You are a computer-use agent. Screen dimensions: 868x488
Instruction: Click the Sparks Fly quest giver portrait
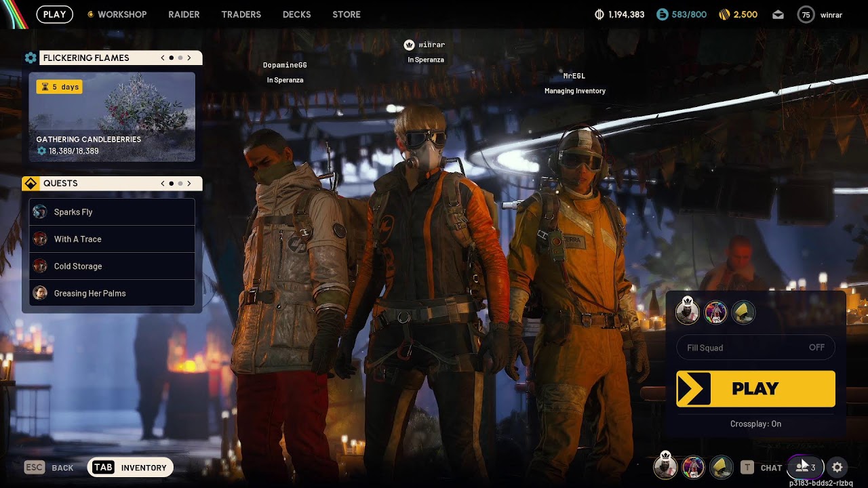[40, 212]
